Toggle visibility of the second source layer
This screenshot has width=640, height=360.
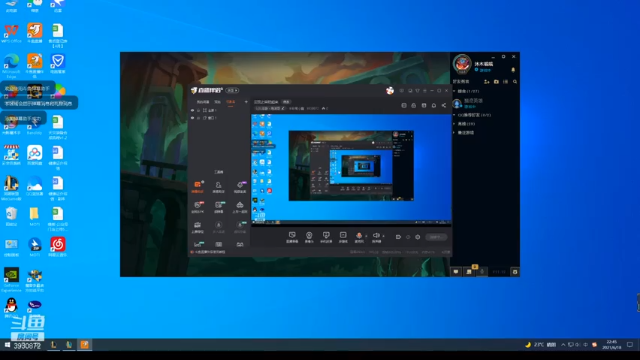pyautogui.click(x=193, y=118)
